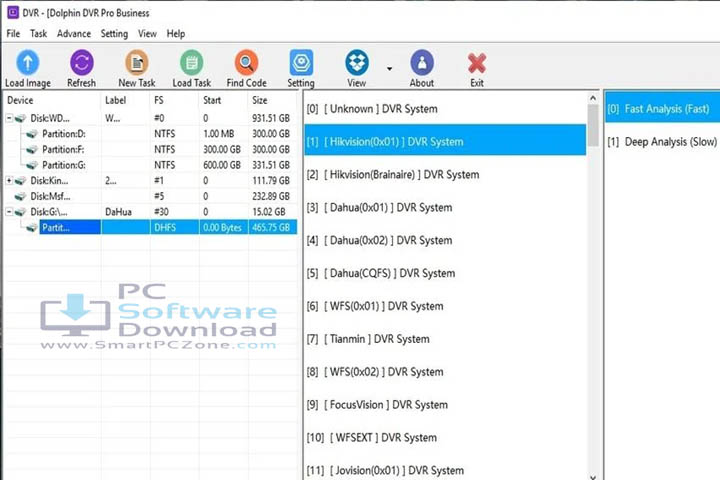
Task: Click the DVR list scroll-down arrow
Action: (593, 477)
